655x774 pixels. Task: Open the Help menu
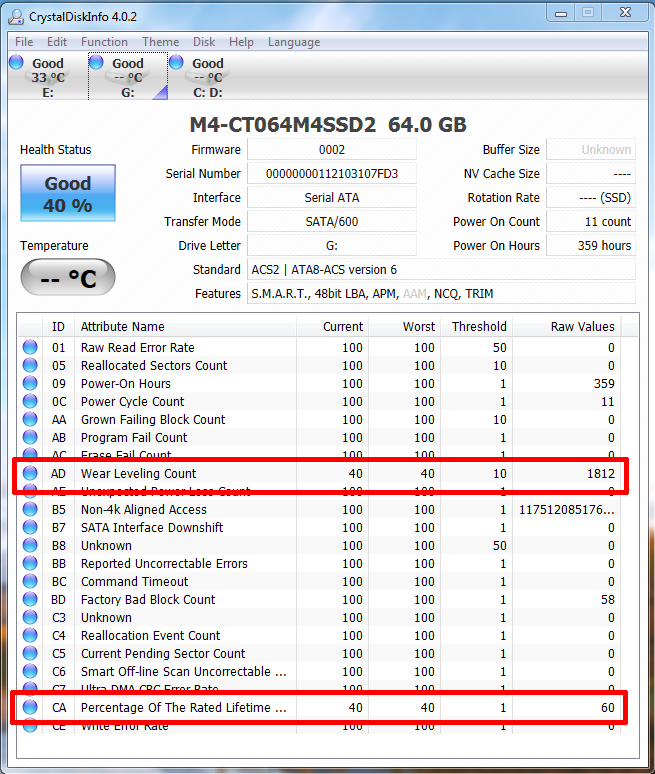[241, 42]
